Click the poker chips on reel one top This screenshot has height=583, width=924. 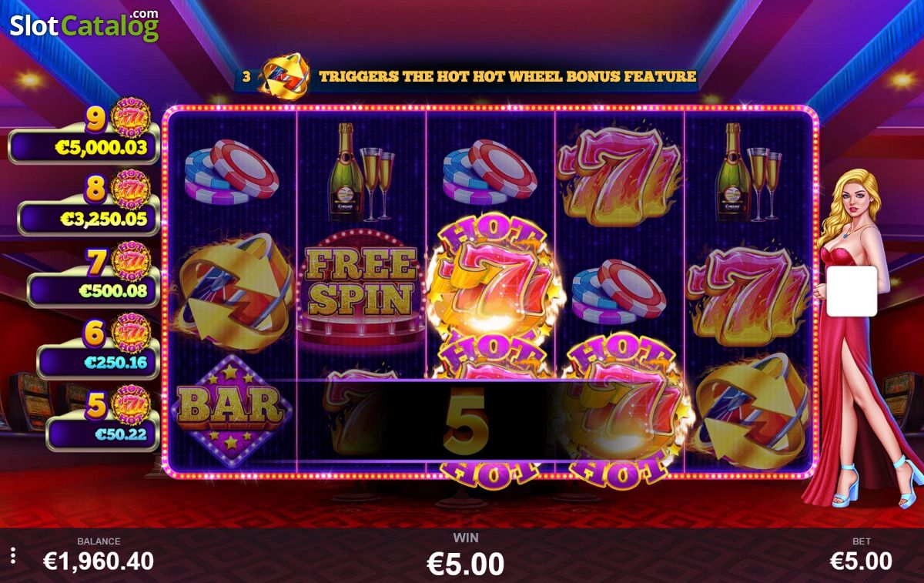pyautogui.click(x=231, y=173)
